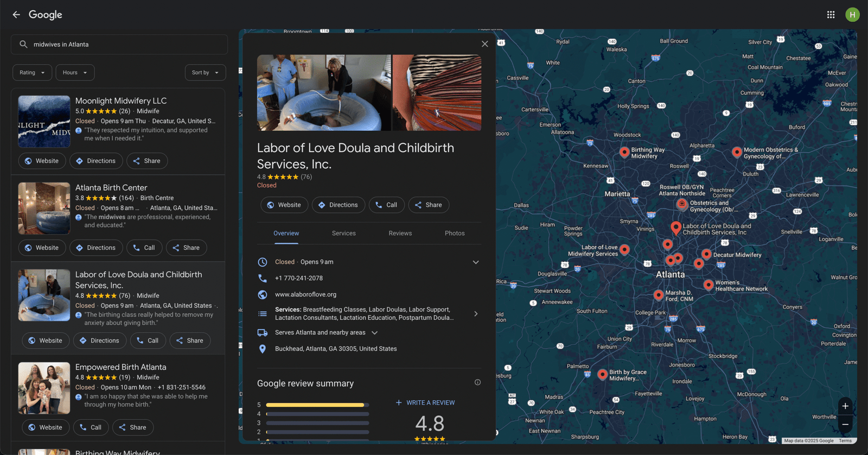Image resolution: width=868 pixels, height=455 pixels.
Task: Open Atlanta Birth Center Directions button
Action: [96, 248]
